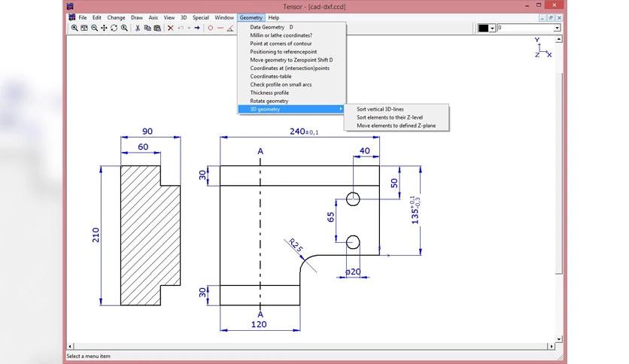Close the cad-dxf.ccd document window
629x364 pixels.
pyautogui.click(x=559, y=17)
